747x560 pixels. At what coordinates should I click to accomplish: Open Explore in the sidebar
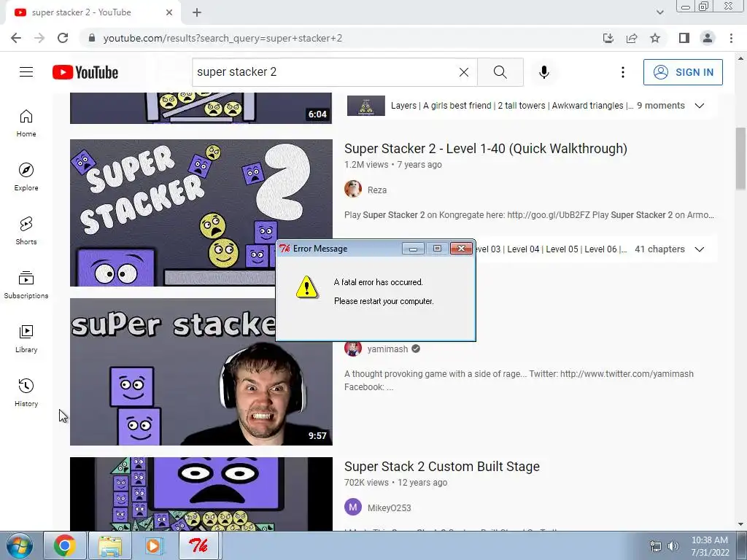[26, 177]
